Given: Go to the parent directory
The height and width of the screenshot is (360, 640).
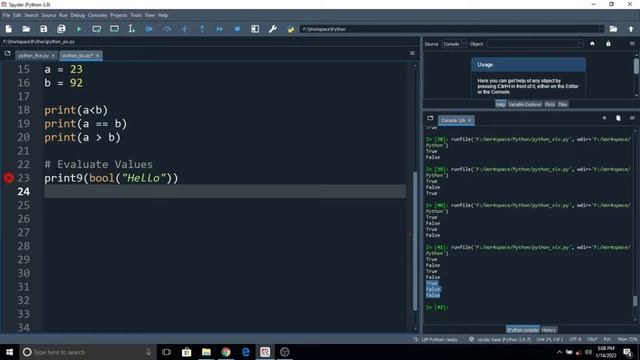Looking at the screenshot, I should coord(631,29).
